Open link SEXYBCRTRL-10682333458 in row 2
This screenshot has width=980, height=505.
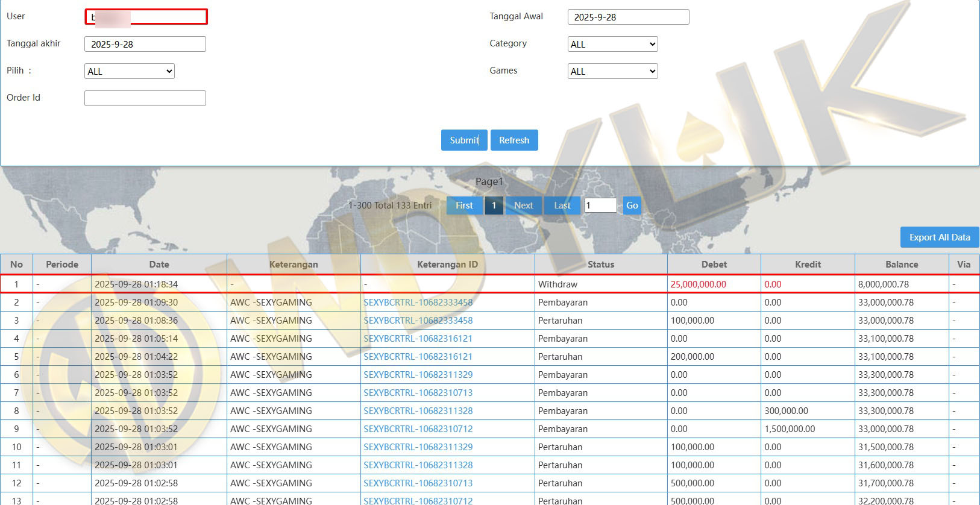tap(418, 303)
